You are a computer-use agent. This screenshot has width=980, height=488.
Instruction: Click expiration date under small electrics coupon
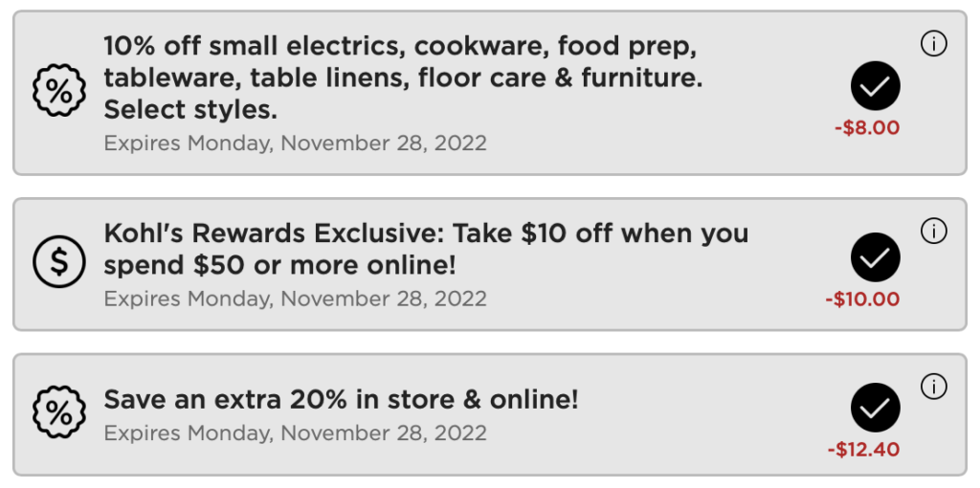[295, 144]
